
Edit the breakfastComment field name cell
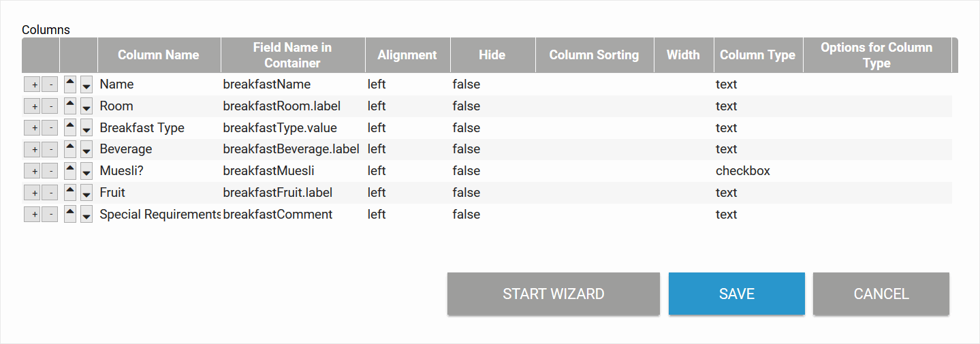tap(278, 215)
